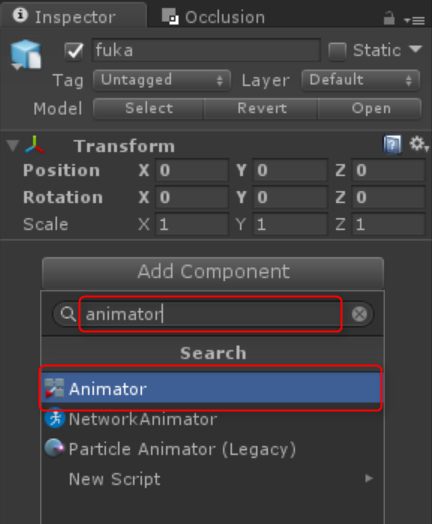Click the search magnifier icon

pyautogui.click(x=68, y=314)
